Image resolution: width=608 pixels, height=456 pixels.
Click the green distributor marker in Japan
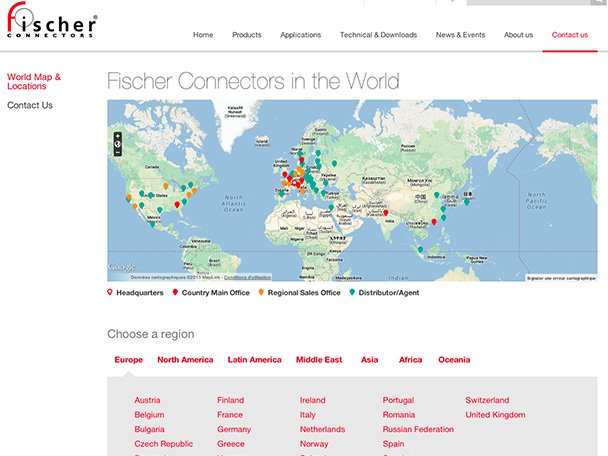(466, 201)
